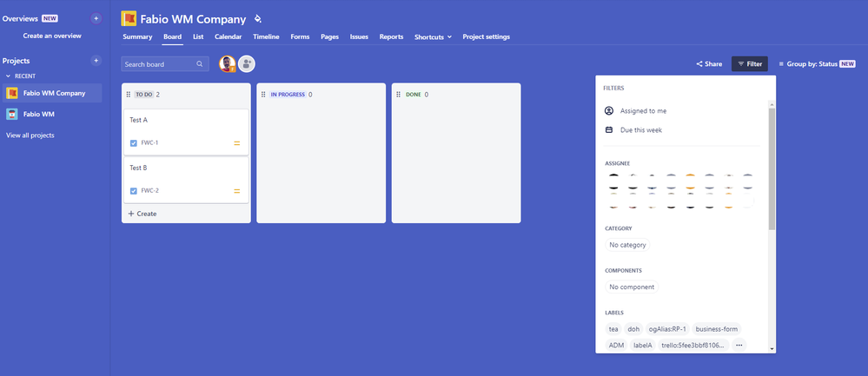
Task: Select the Board tab
Action: click(x=172, y=37)
